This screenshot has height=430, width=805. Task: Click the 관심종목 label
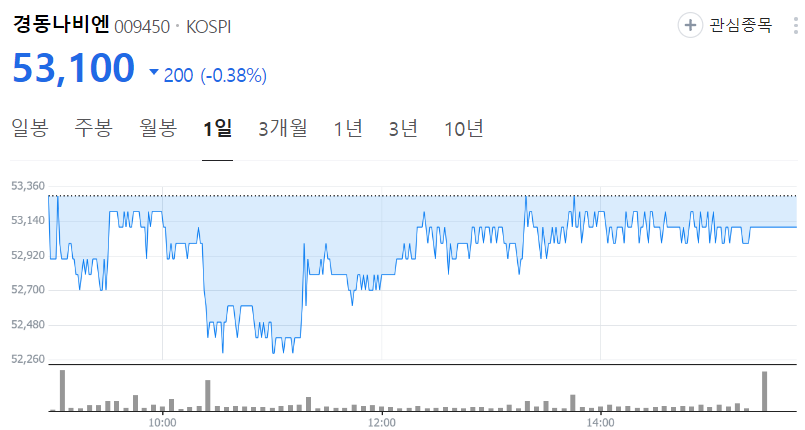(x=740, y=25)
